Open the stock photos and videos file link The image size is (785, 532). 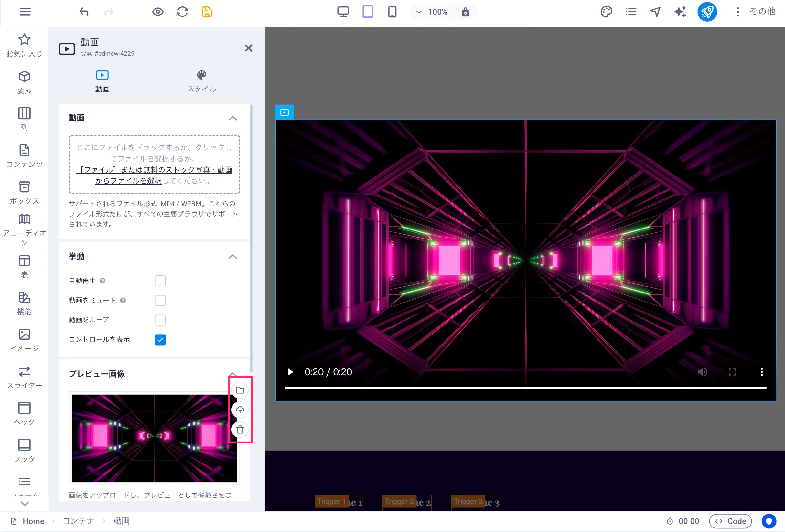click(x=155, y=175)
